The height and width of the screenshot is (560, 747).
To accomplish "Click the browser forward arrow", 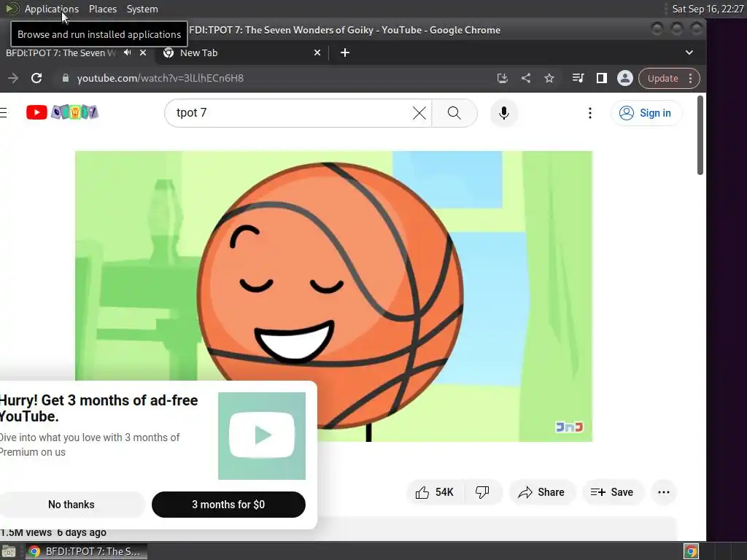I will tap(13, 78).
